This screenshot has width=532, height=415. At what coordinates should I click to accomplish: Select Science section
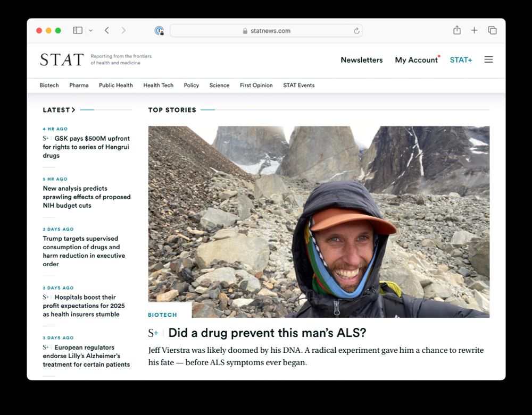point(219,86)
